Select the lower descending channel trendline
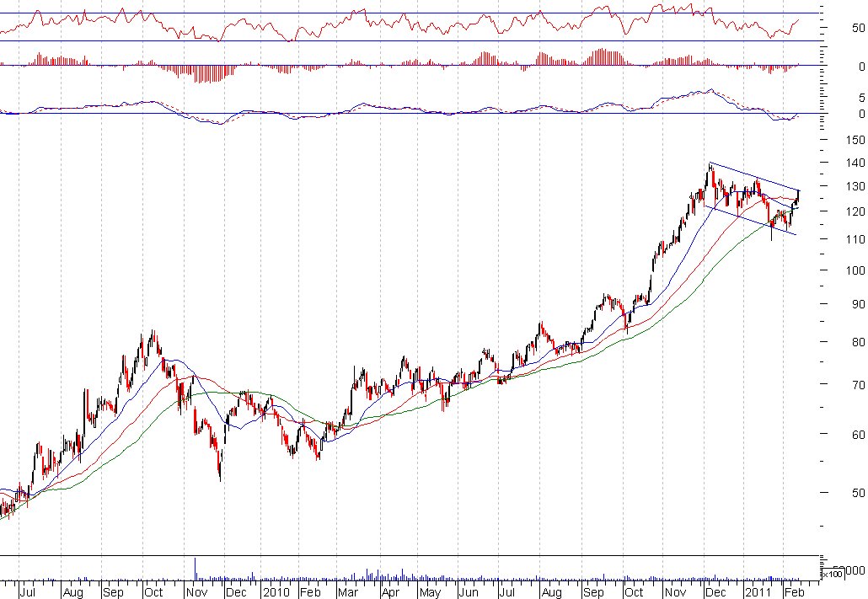Screen dimensions: 868x599 (750, 221)
